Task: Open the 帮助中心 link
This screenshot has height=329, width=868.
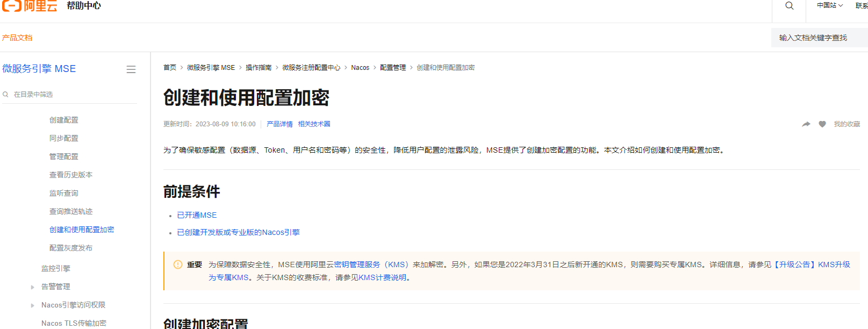Action: coord(84,6)
